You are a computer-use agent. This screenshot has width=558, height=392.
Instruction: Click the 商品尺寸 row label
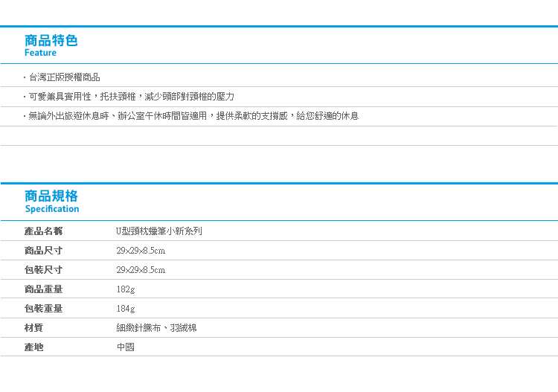click(x=43, y=251)
